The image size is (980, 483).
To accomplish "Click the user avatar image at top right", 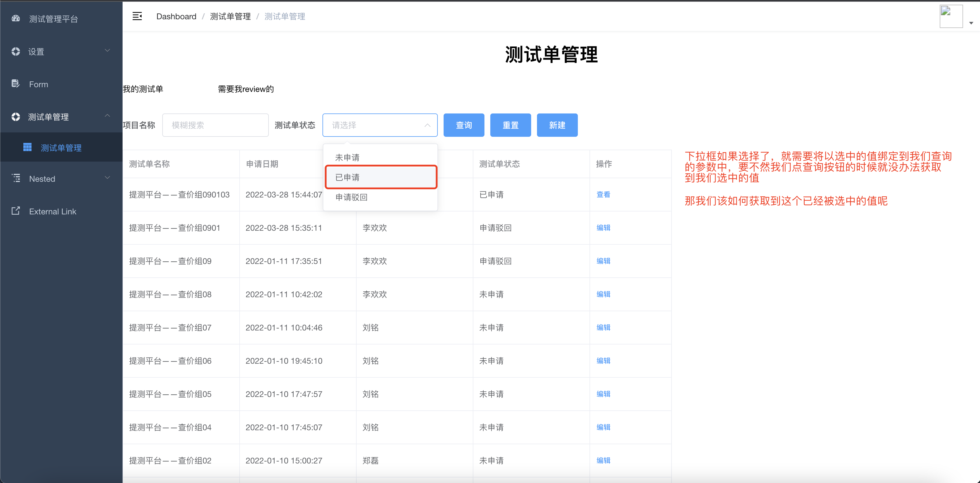I will click(x=951, y=16).
